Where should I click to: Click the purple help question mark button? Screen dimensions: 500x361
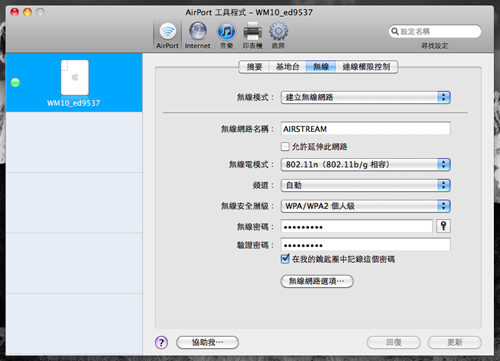tap(161, 342)
